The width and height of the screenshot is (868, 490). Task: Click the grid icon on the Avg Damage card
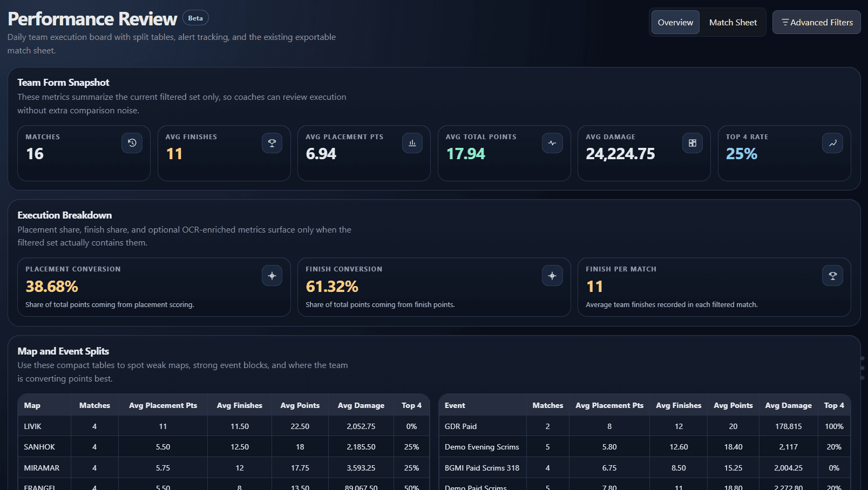click(x=692, y=142)
